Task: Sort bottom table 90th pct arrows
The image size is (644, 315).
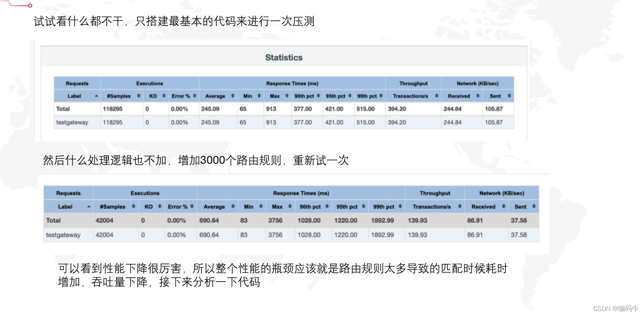Action: tap(327, 207)
